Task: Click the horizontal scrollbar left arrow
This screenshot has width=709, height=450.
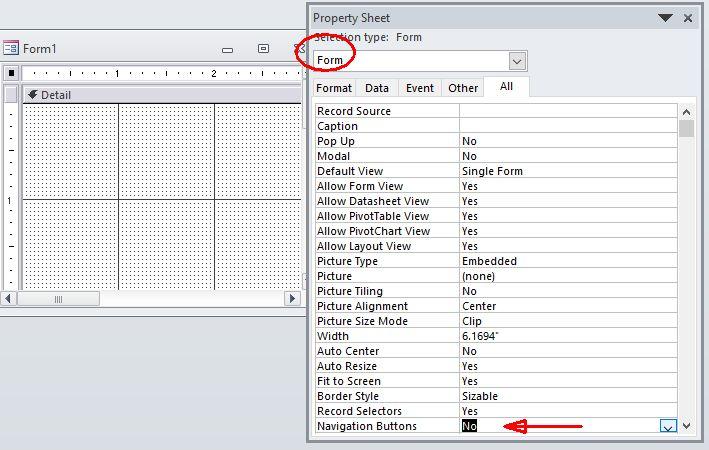Action: click(x=10, y=298)
